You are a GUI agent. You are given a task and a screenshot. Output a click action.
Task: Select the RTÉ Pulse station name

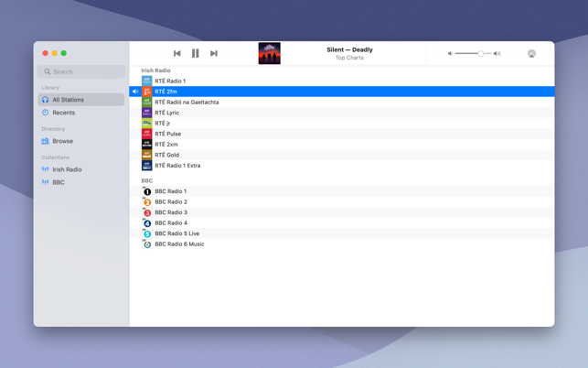coord(168,134)
